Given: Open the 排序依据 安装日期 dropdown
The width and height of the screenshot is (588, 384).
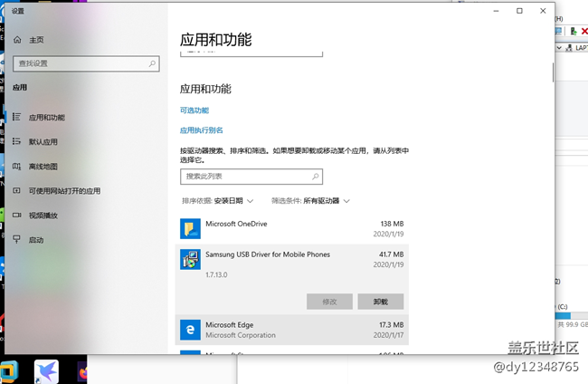Looking at the screenshot, I should point(217,201).
